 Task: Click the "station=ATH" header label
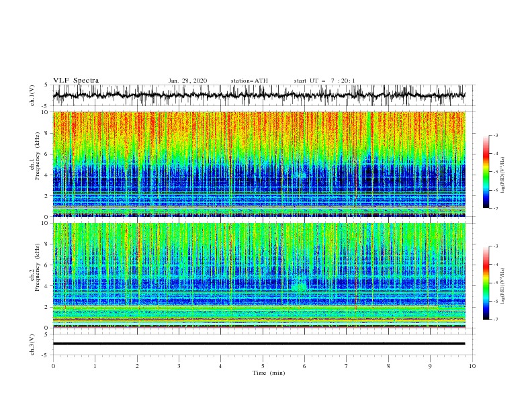tap(249, 81)
